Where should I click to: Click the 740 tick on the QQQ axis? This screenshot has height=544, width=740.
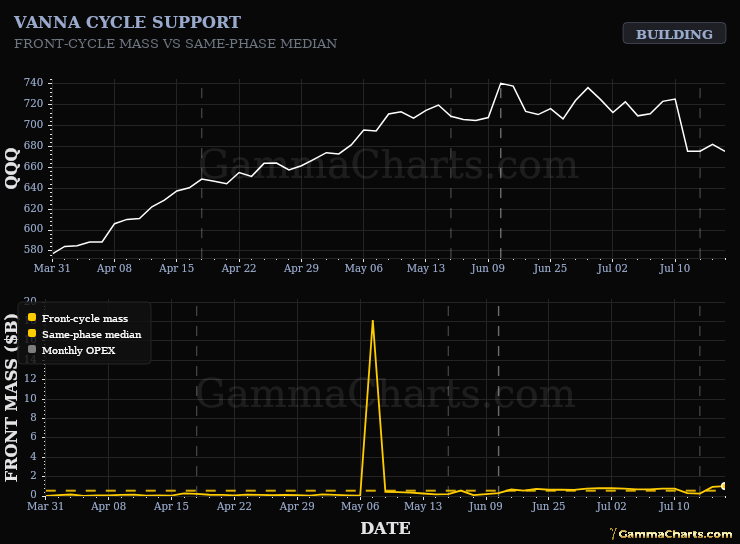[34, 83]
